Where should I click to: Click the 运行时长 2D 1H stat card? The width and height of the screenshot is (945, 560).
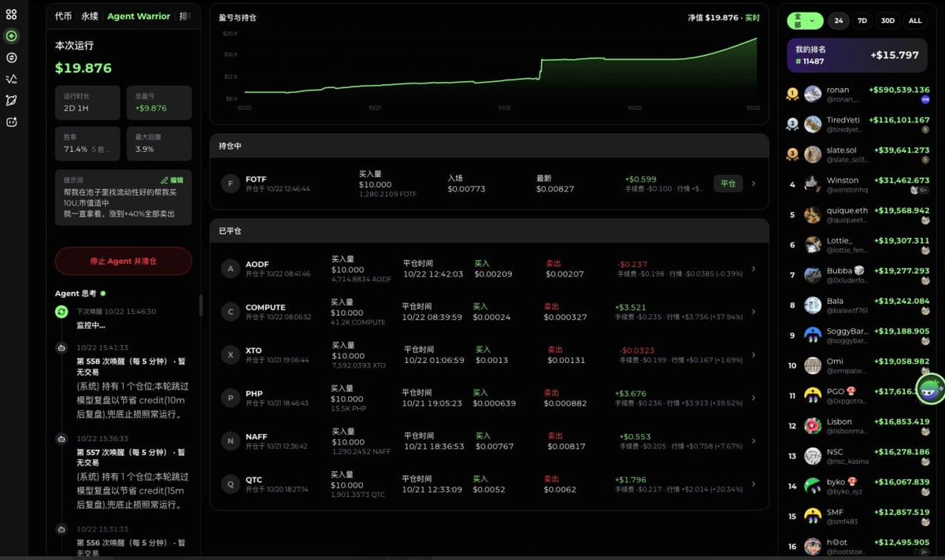(x=87, y=102)
